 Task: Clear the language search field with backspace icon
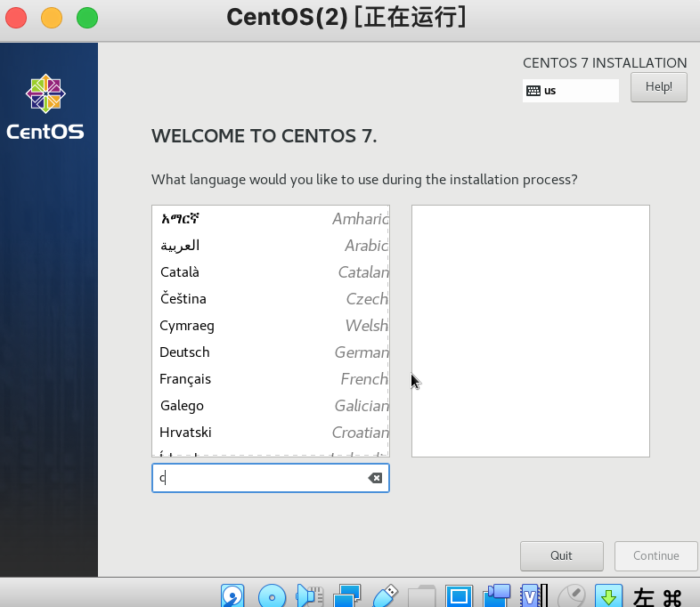[x=375, y=478]
